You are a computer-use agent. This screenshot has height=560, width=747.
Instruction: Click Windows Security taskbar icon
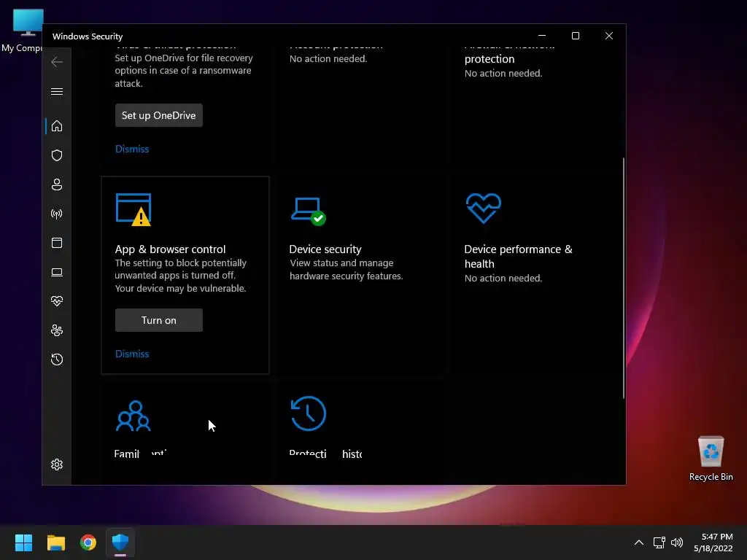(120, 542)
